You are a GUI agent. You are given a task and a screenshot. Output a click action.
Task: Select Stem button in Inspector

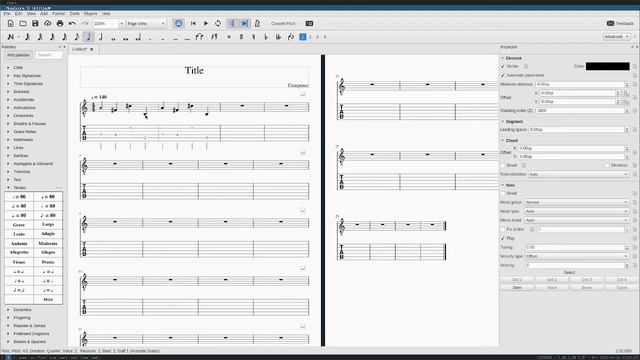pos(517,288)
